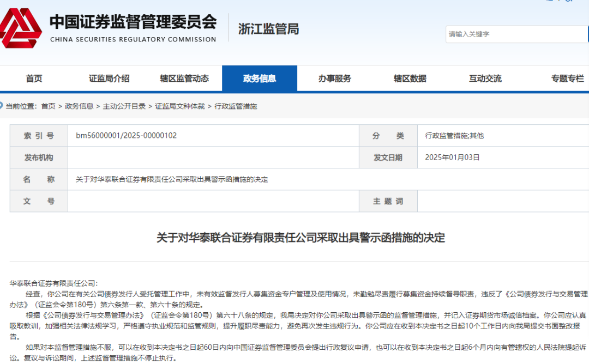Viewport: 589px width, 364px height.
Task: Open the 首页 navigation tab
Action: [34, 78]
